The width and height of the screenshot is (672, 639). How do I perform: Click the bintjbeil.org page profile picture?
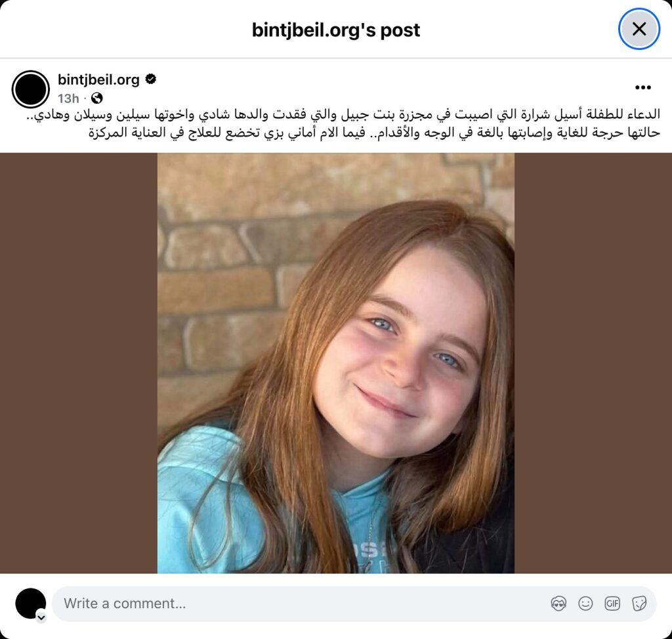tap(30, 89)
